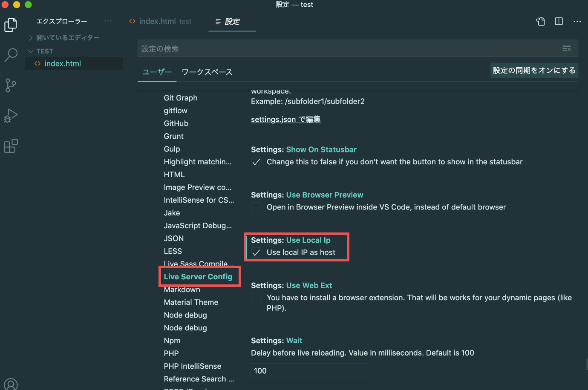This screenshot has height=390, width=588.
Task: Click the filter icon in the settings search bar
Action: click(x=567, y=48)
